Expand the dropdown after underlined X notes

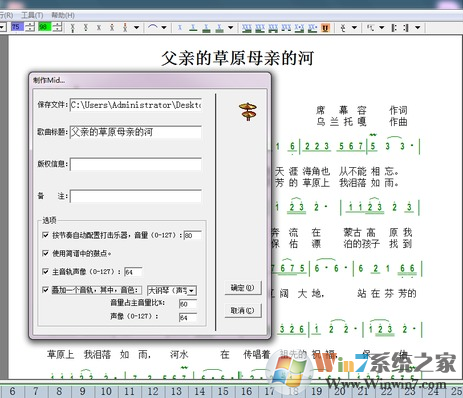pyautogui.click(x=230, y=28)
